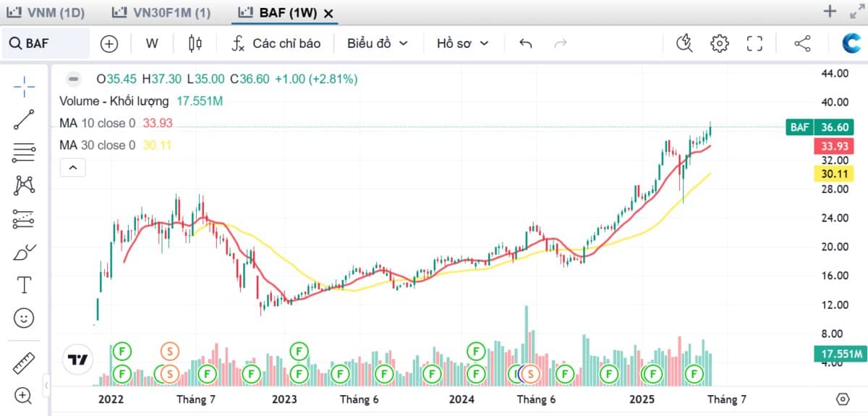Click the S split marker near Tháng 6

(530, 374)
